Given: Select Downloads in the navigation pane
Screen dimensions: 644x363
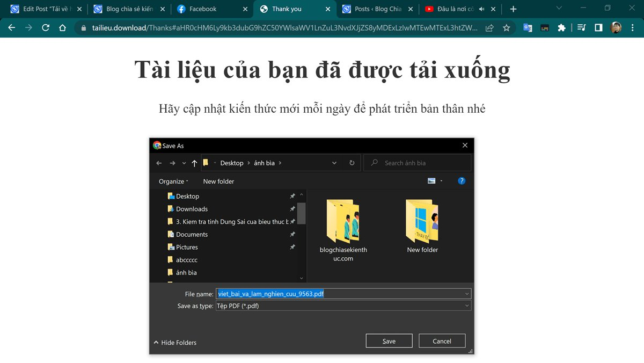Looking at the screenshot, I should [192, 209].
